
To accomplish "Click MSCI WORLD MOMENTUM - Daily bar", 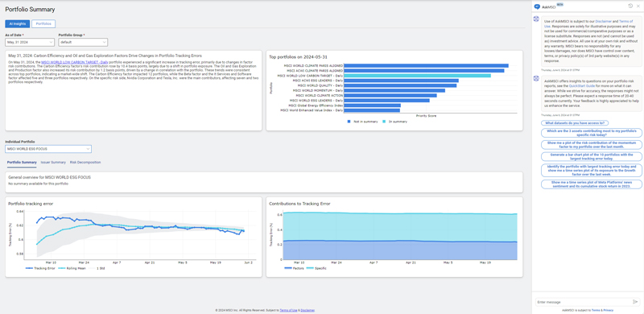I will (x=394, y=90).
